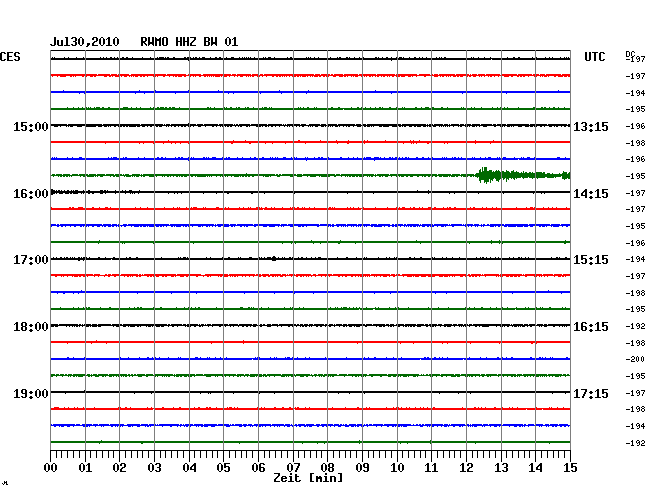650x494 pixels.
Task: Select minute tick label 13
Action: (501, 467)
